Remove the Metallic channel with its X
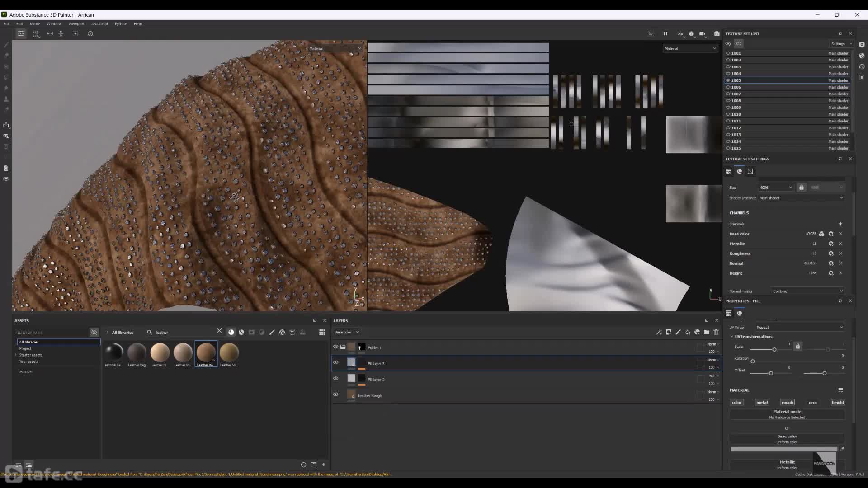This screenshot has width=868, height=488. (x=840, y=244)
